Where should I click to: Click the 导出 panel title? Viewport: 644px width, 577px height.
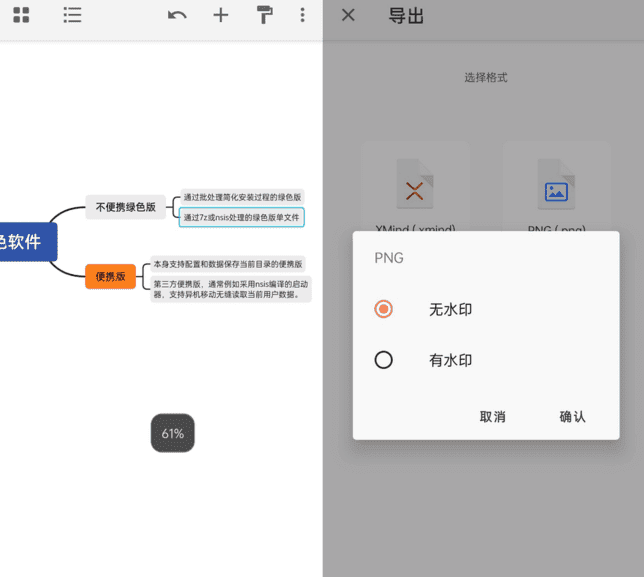click(406, 16)
